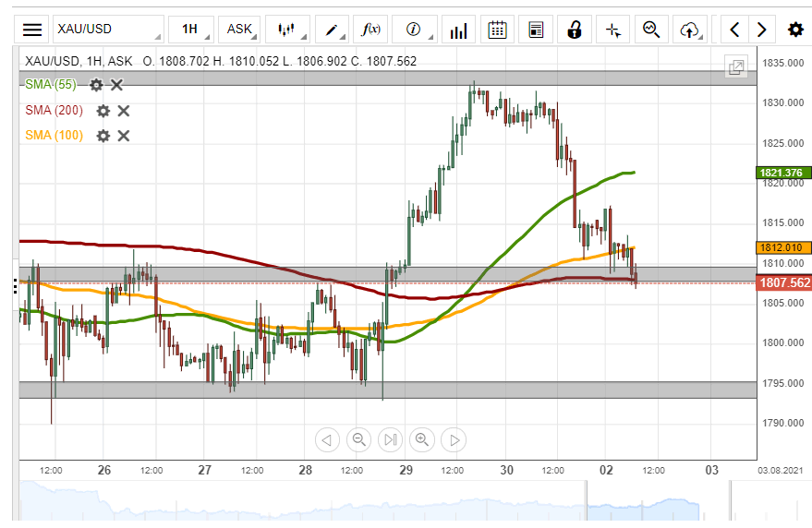This screenshot has width=812, height=528.
Task: Remove the SMA (100) indicator
Action: (x=124, y=136)
